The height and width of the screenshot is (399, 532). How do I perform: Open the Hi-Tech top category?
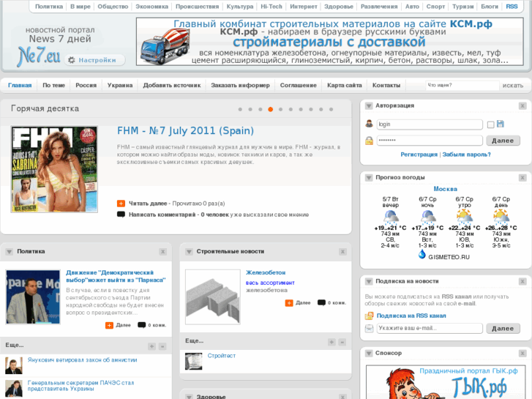click(x=271, y=7)
